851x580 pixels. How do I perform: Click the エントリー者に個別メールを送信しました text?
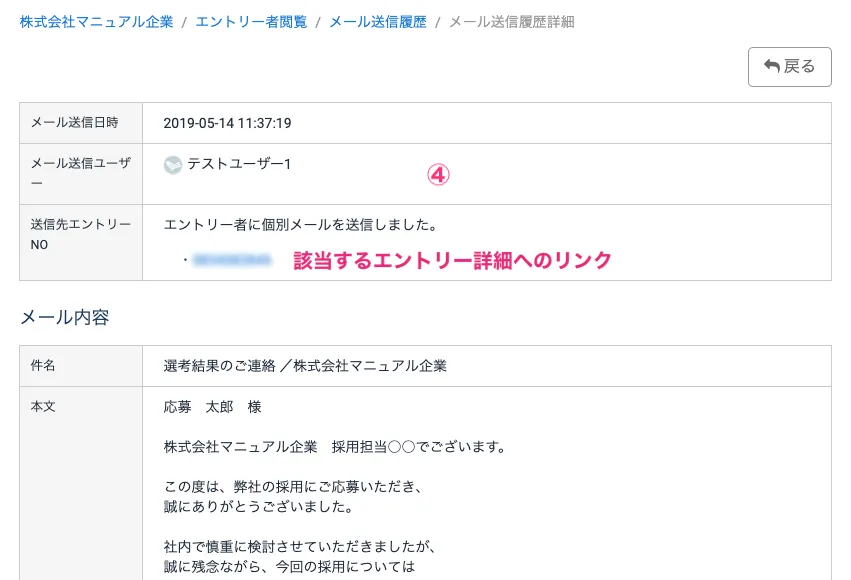click(x=300, y=225)
